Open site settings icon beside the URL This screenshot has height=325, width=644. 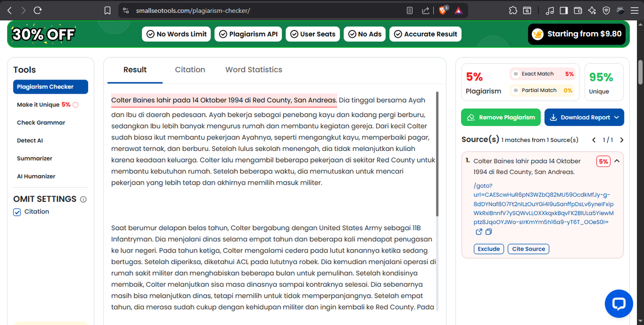pyautogui.click(x=126, y=10)
